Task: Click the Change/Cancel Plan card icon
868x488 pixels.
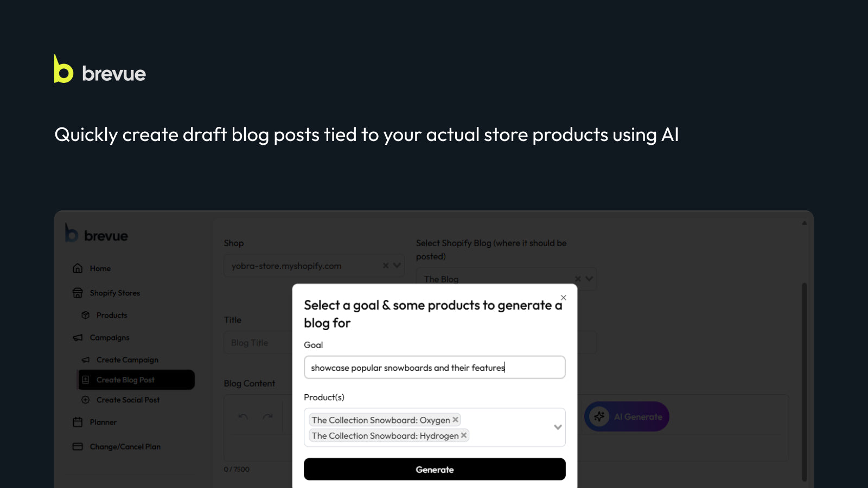Action: tap(78, 446)
